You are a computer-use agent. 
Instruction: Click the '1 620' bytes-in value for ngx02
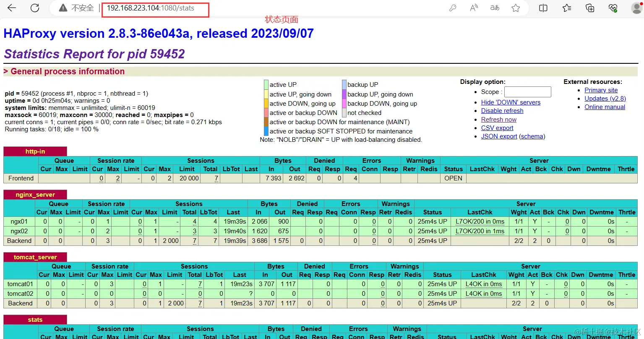(x=259, y=231)
